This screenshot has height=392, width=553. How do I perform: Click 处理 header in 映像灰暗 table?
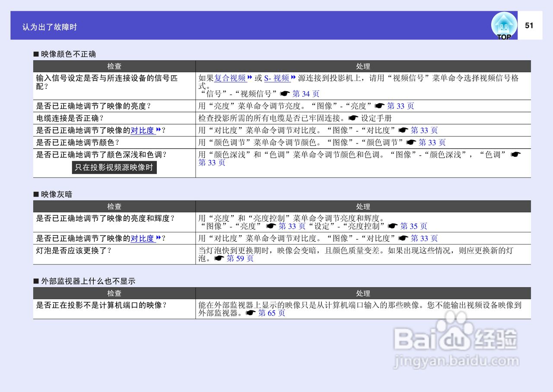(363, 207)
